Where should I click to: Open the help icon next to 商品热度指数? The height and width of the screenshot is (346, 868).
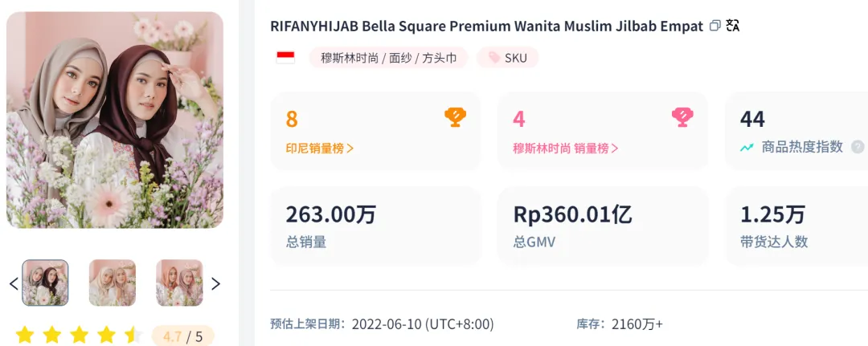[x=858, y=147]
